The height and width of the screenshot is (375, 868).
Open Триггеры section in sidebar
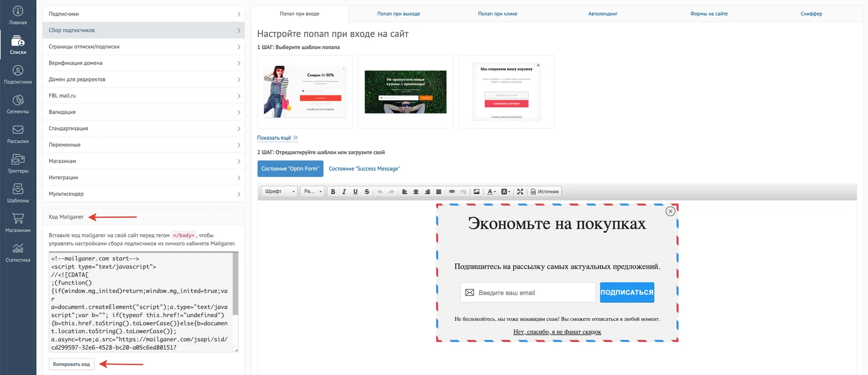point(18,164)
